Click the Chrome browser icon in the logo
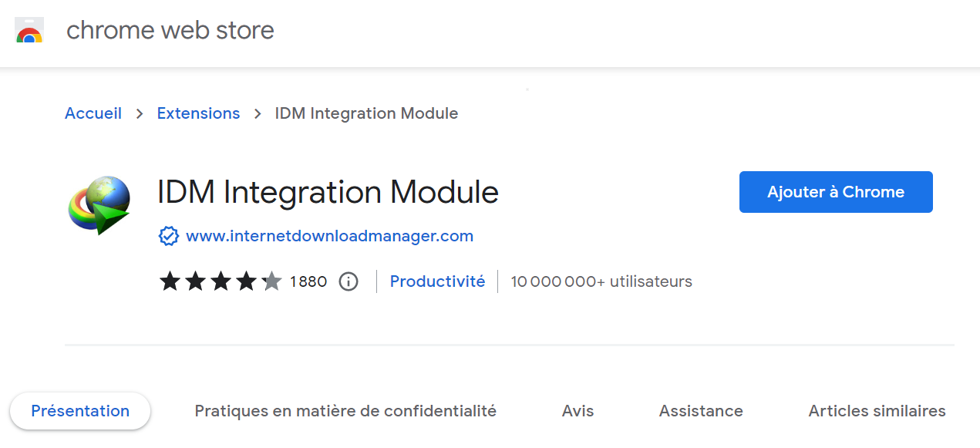Image resolution: width=980 pixels, height=448 pixels. click(x=29, y=35)
